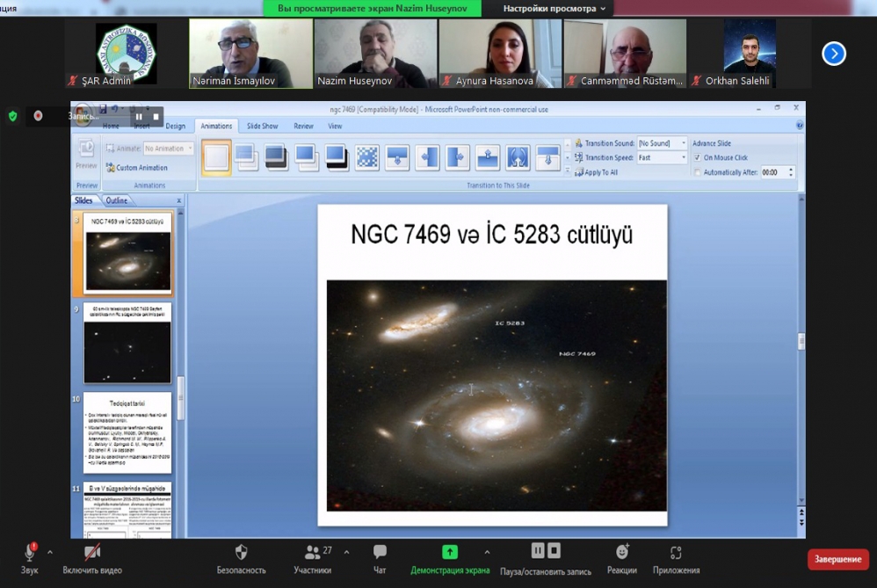Pause recording in the bottom Zoom toolbar

pos(538,551)
